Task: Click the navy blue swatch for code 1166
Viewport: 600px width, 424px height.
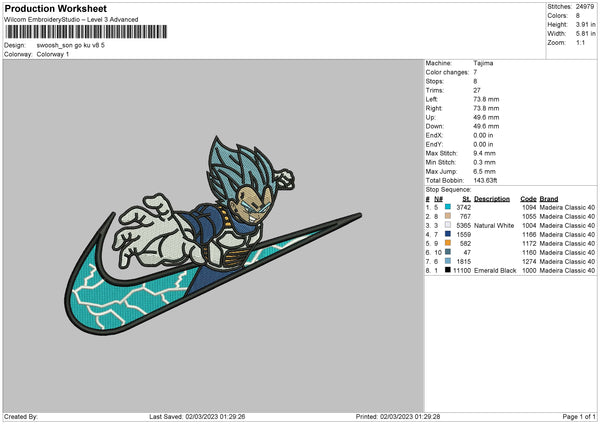Action: coord(448,234)
